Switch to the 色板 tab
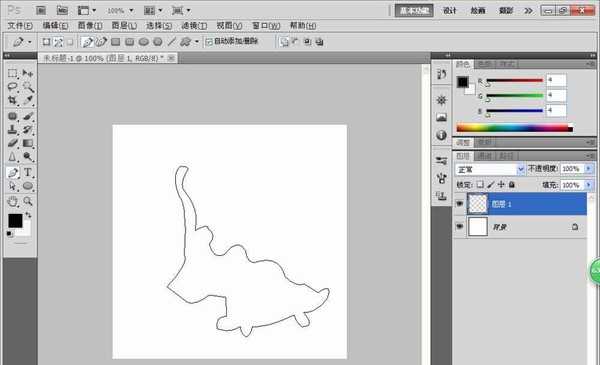 (x=485, y=64)
